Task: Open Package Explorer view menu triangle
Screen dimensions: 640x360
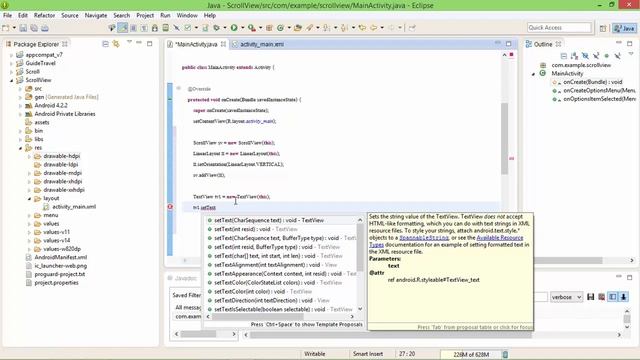Action: 129,43
